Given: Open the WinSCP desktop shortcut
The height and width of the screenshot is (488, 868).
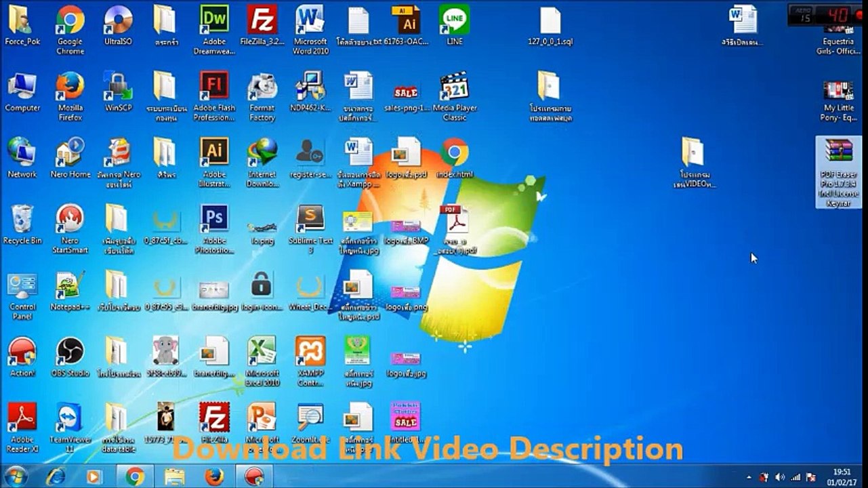Looking at the screenshot, I should tap(118, 92).
